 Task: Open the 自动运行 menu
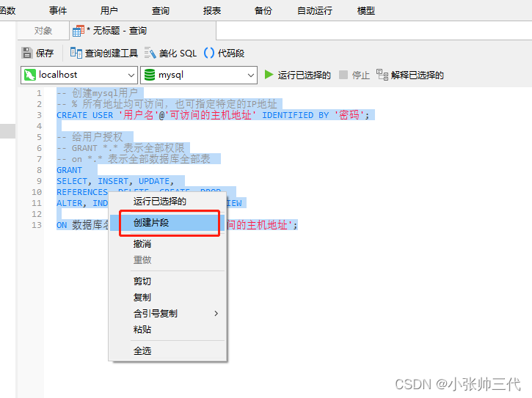coord(315,11)
